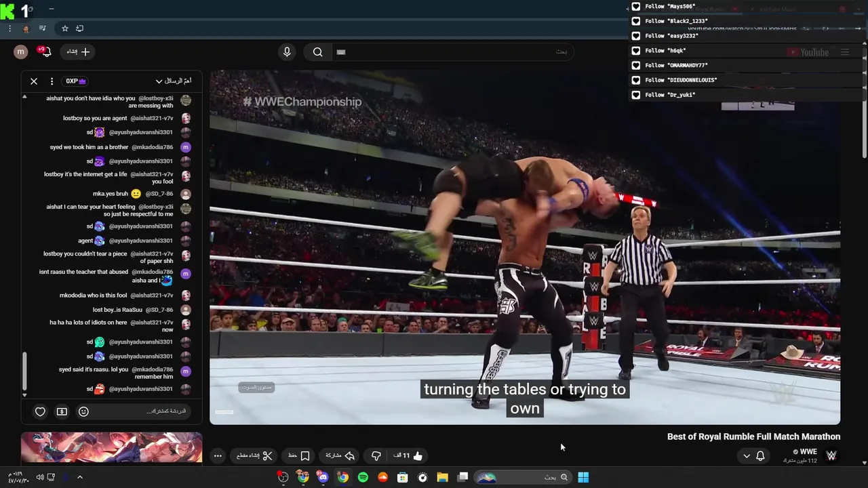Screen dimensions: 868x488
Task: Open Task View on the taskbar
Action: [x=462, y=477]
